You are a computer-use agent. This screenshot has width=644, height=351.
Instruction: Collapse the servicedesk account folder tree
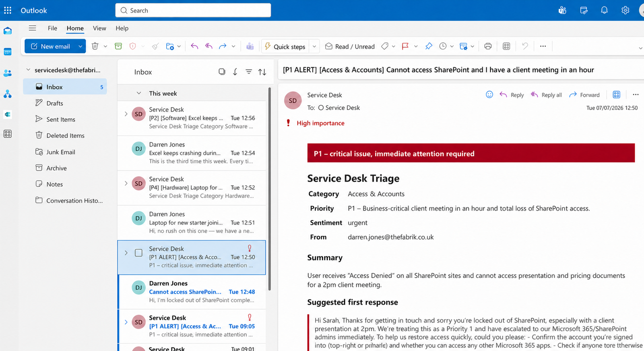click(x=28, y=70)
